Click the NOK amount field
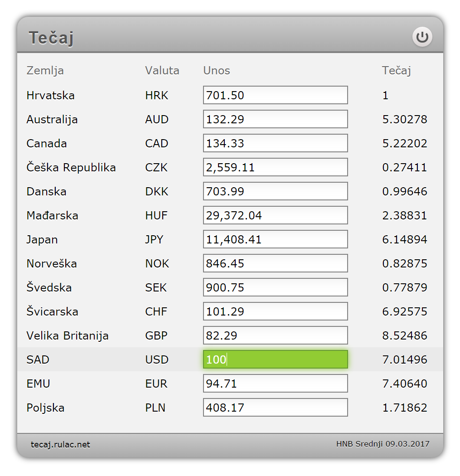The width and height of the screenshot is (460, 476). (x=275, y=263)
